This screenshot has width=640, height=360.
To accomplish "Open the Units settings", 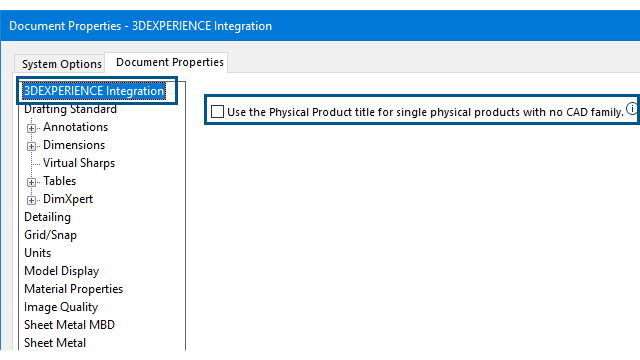I will coord(38,253).
